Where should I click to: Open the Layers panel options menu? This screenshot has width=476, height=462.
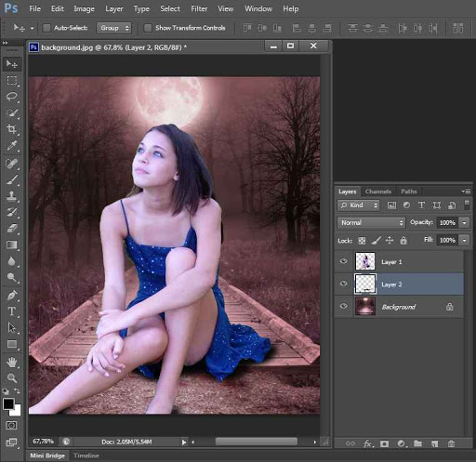467,191
